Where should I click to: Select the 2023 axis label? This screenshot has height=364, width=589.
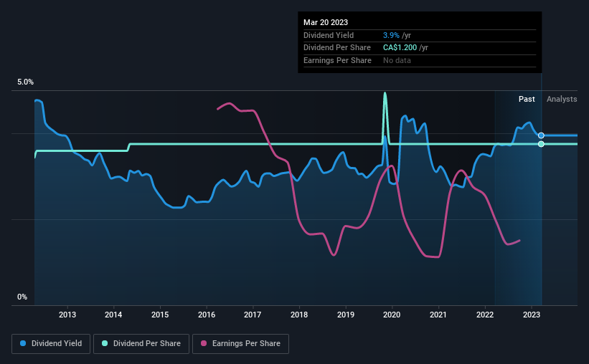coord(532,315)
